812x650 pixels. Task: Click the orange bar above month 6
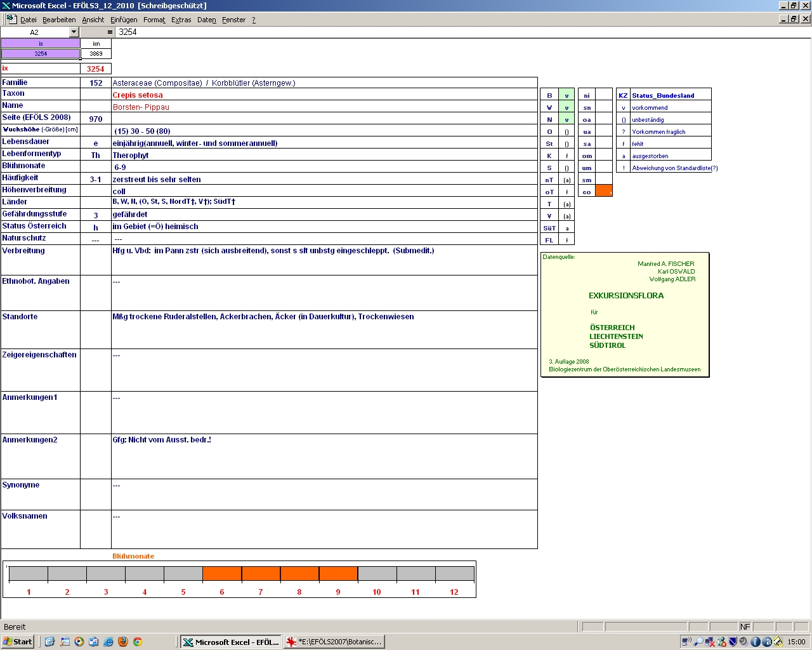pos(222,574)
